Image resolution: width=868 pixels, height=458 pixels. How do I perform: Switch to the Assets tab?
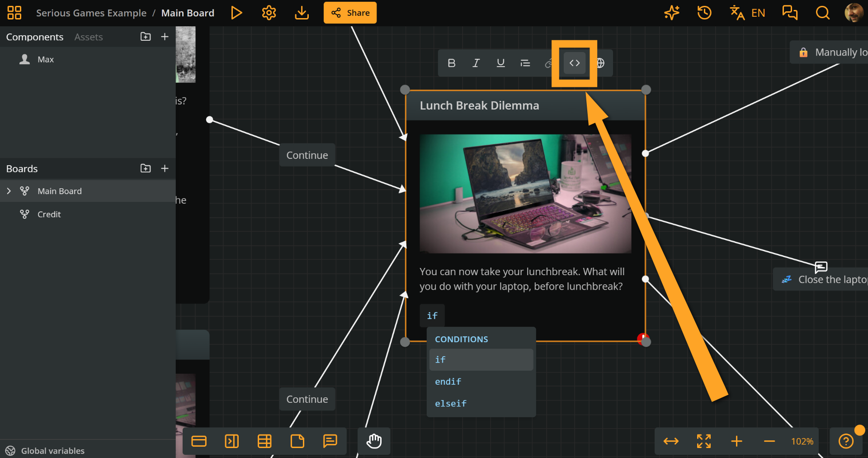pos(89,37)
